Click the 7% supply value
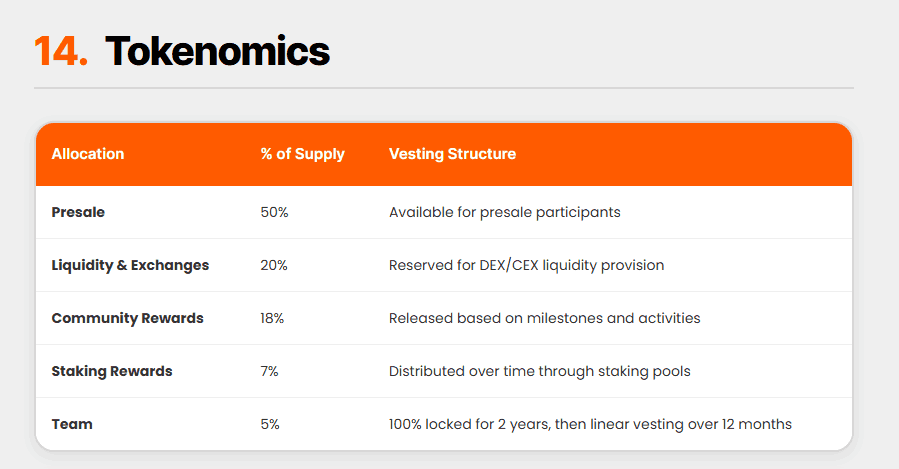Image resolution: width=899 pixels, height=469 pixels. (269, 371)
